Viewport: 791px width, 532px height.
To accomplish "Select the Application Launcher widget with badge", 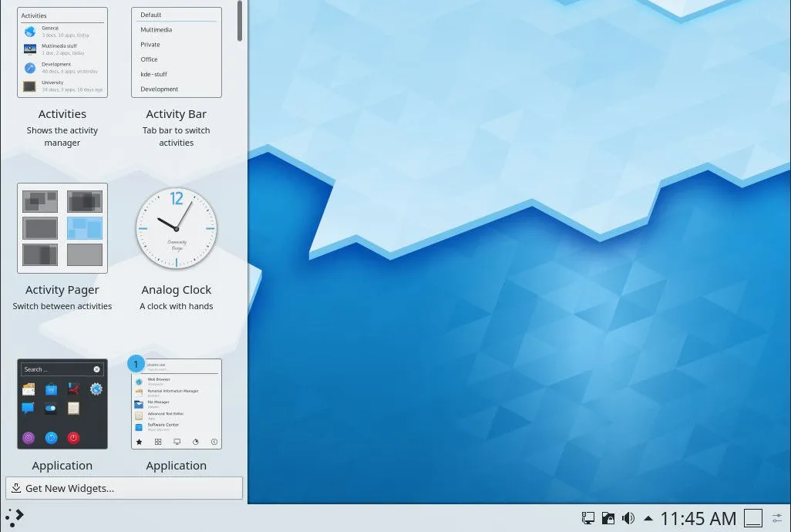I will point(176,404).
